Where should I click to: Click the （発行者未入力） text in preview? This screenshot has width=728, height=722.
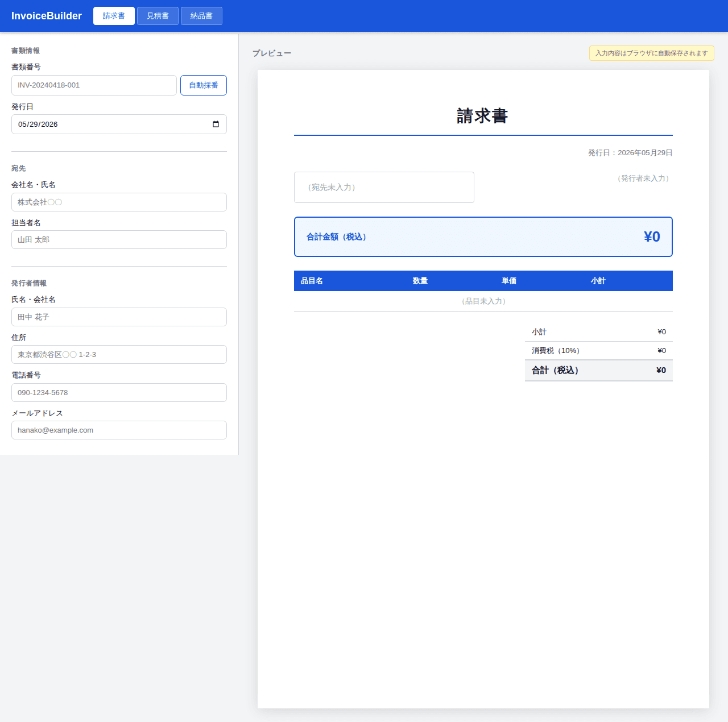tap(643, 179)
